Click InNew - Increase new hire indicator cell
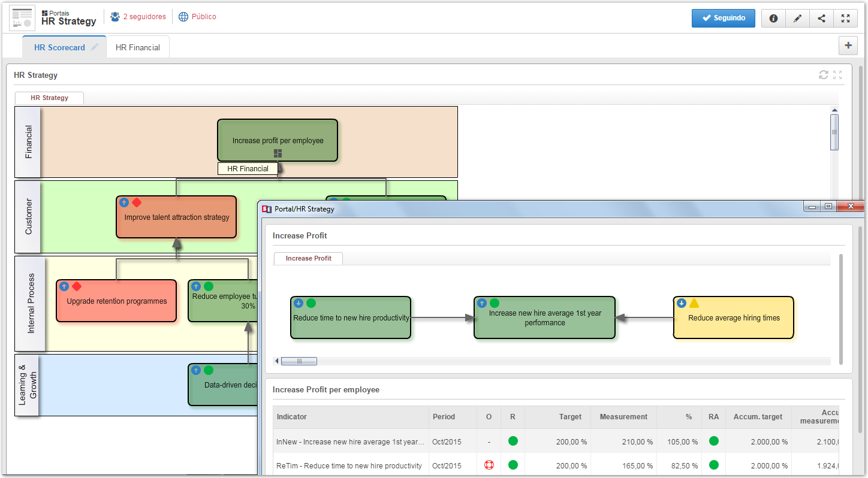868x478 pixels. click(351, 441)
